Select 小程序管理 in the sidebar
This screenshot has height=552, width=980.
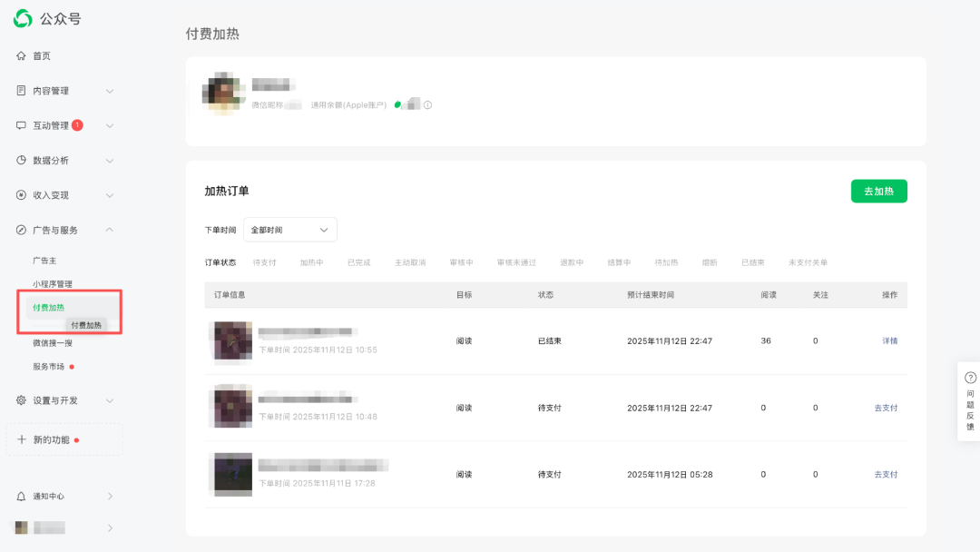pyautogui.click(x=53, y=284)
